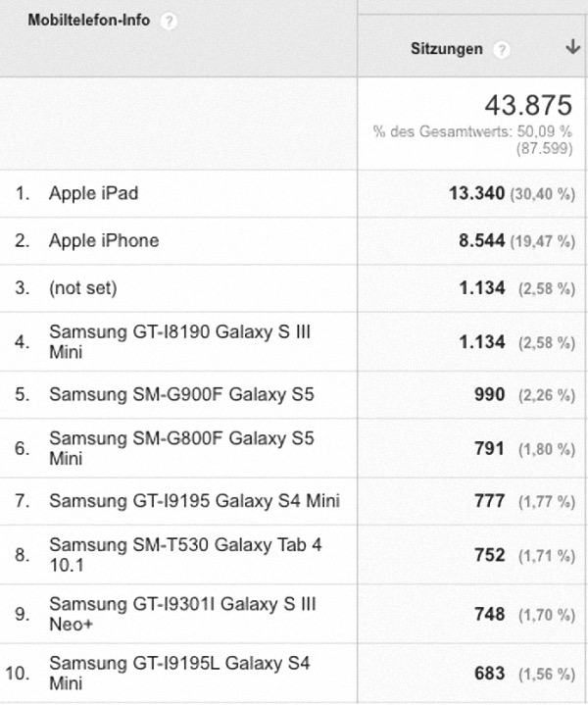This screenshot has width=588, height=705.
Task: Click the Sitzungen column header
Action: (x=447, y=49)
